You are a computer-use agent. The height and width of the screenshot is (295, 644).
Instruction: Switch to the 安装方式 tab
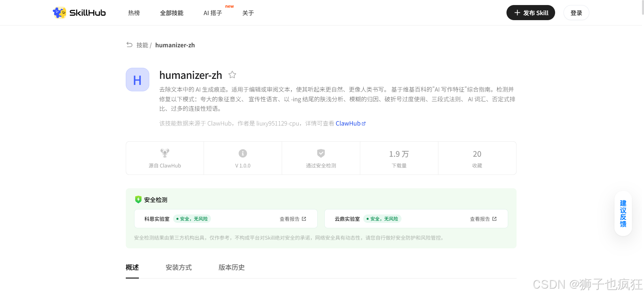point(179,267)
